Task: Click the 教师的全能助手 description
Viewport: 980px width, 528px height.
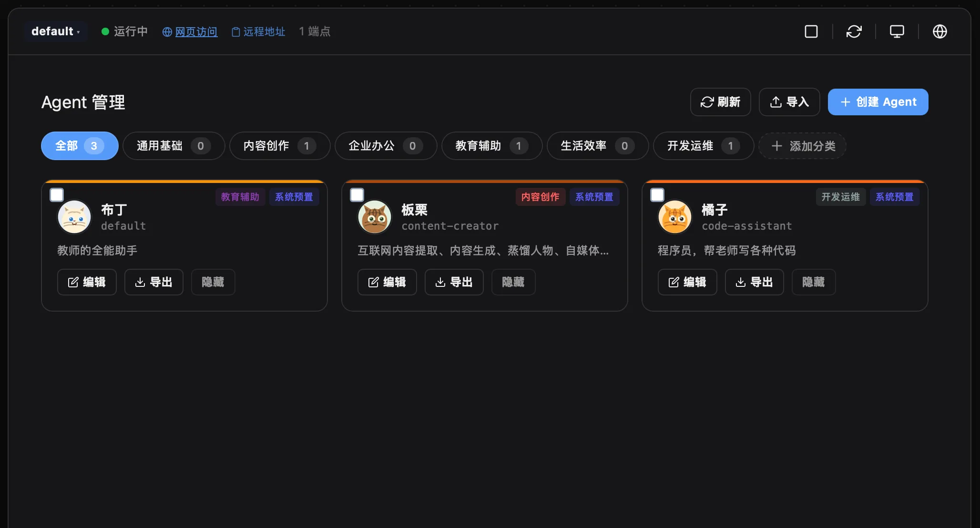Action: (x=97, y=251)
